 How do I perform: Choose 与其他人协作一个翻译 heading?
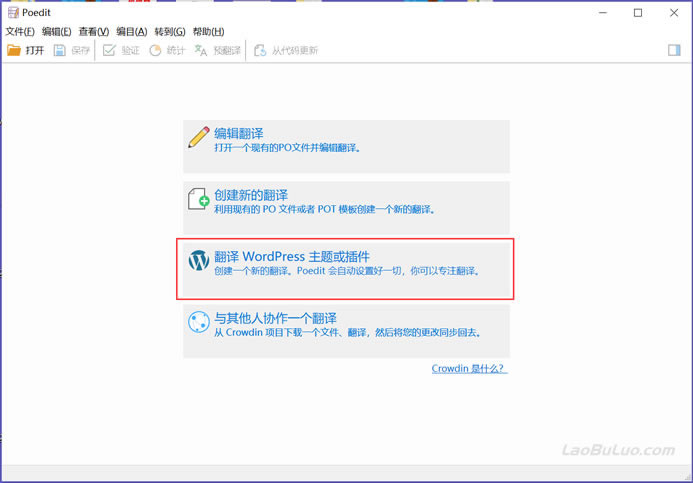point(275,318)
